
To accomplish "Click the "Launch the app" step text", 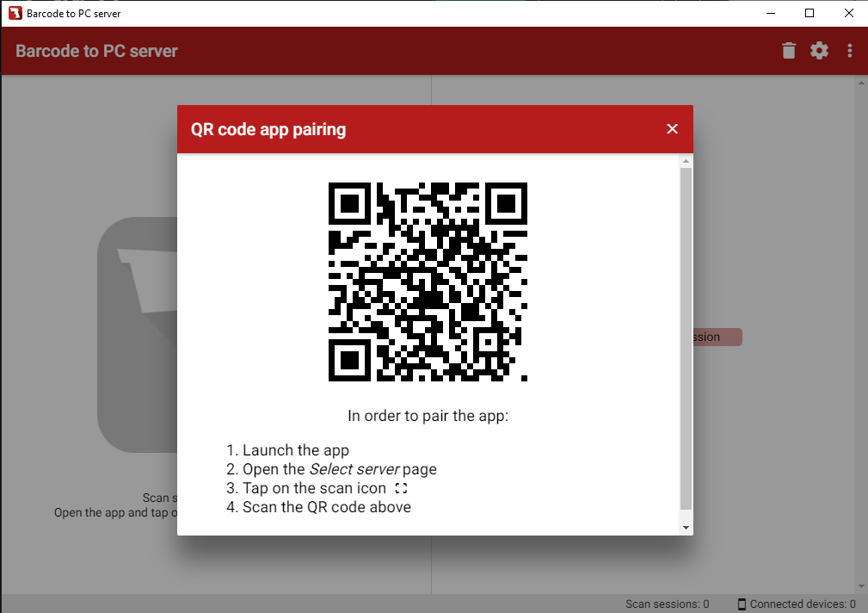I will coord(296,450).
